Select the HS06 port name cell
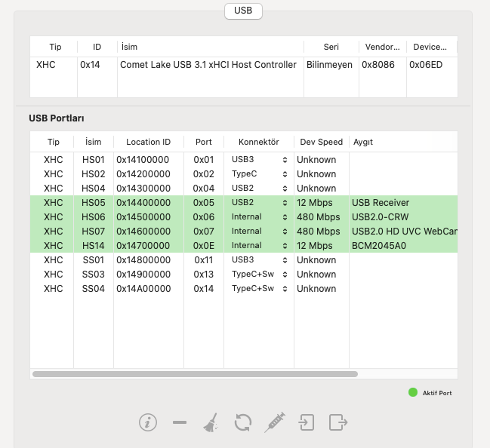Viewport: 490px width, 448px height. 93,217
